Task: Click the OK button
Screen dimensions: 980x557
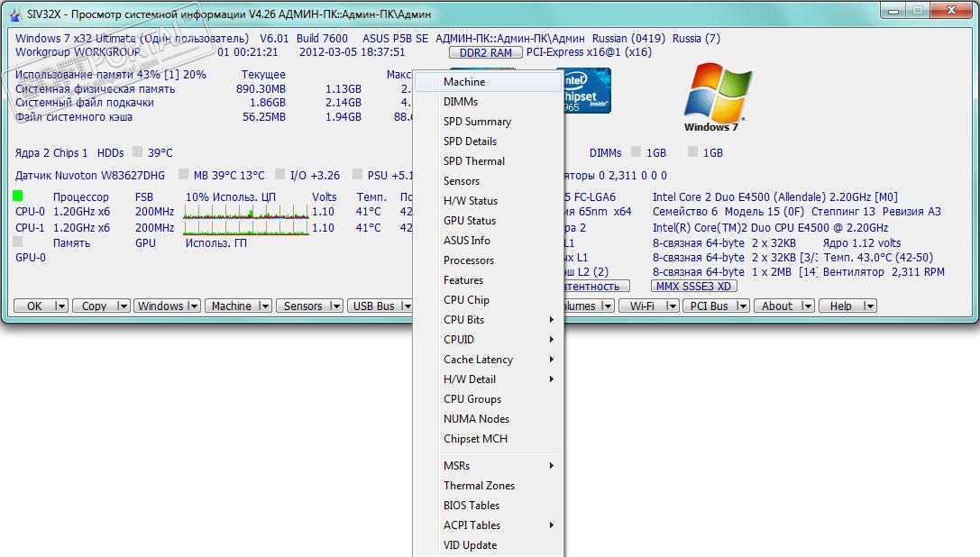Action: 34,306
